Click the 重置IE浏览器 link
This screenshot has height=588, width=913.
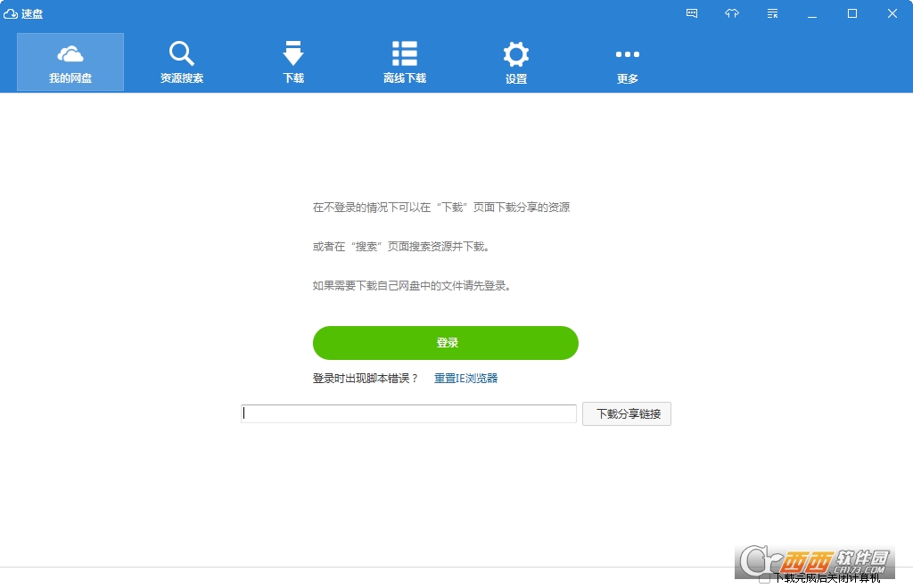[x=465, y=379]
